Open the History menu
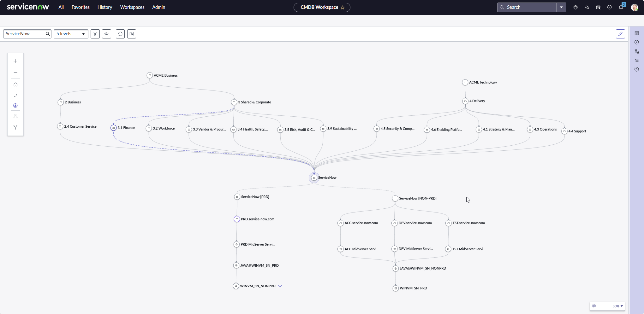 105,7
